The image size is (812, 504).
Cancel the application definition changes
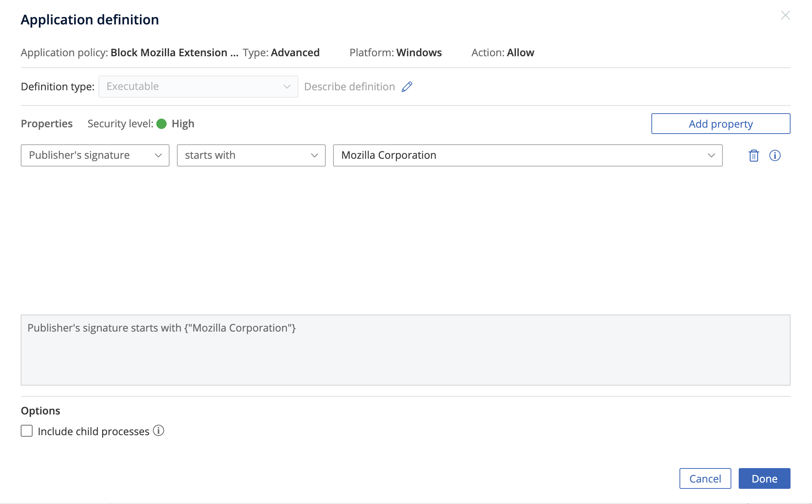[705, 478]
